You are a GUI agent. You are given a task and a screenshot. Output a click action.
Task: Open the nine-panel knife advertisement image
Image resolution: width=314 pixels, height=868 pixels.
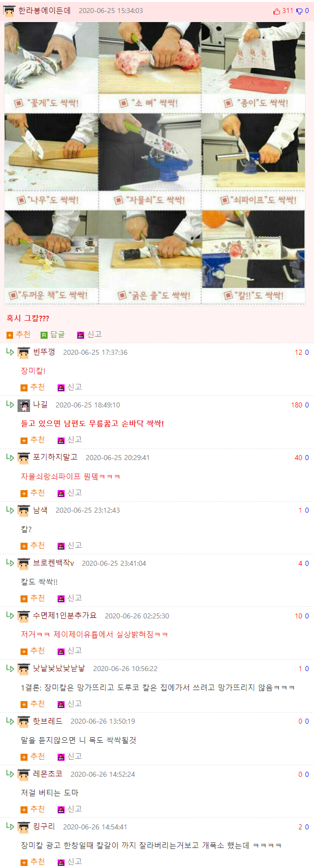[x=155, y=163]
